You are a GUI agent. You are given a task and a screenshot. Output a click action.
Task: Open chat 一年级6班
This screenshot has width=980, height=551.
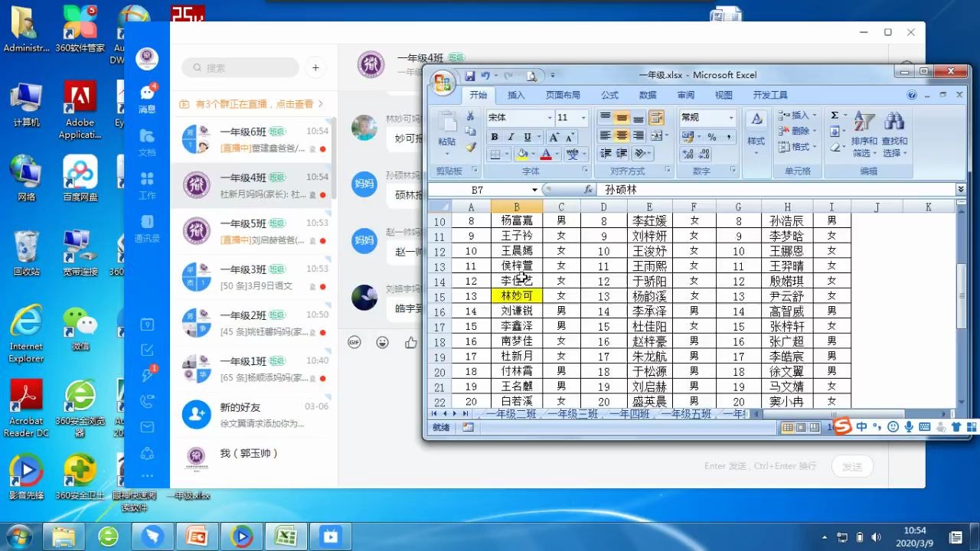[253, 139]
